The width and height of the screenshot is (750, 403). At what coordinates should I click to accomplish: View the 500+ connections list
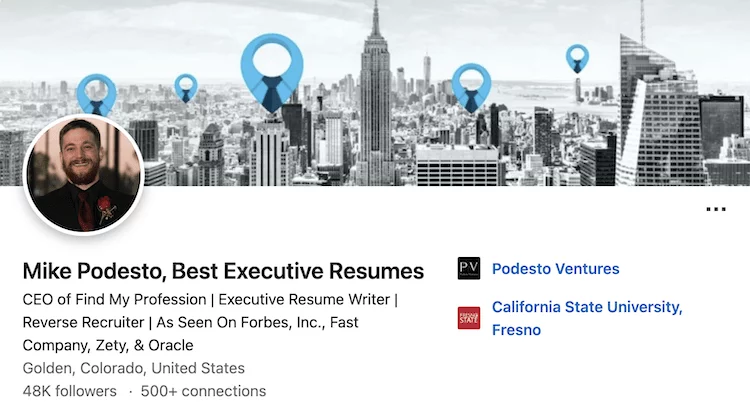click(x=203, y=391)
